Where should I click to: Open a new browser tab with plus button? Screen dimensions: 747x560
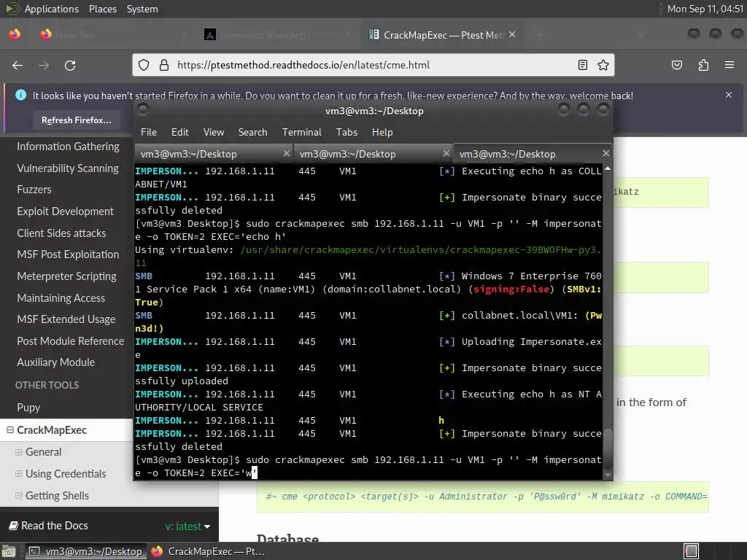539,34
